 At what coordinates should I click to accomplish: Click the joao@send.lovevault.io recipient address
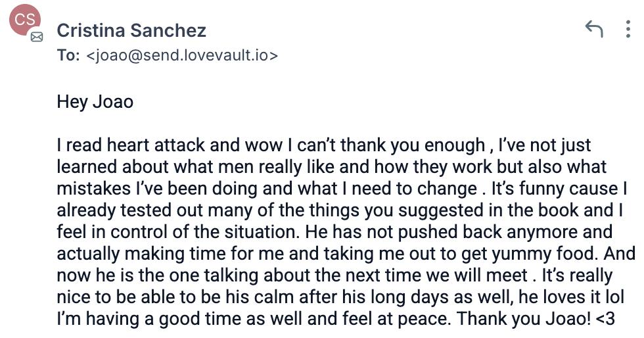[x=182, y=55]
